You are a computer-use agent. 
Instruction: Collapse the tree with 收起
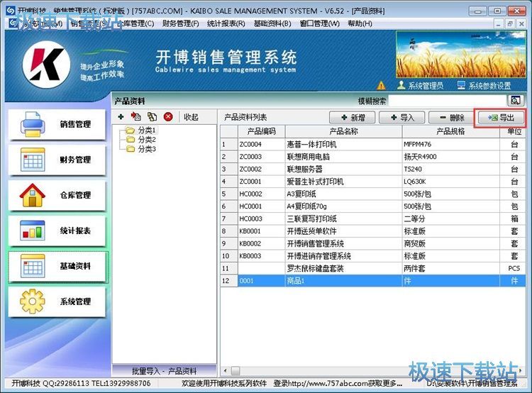tap(191, 117)
